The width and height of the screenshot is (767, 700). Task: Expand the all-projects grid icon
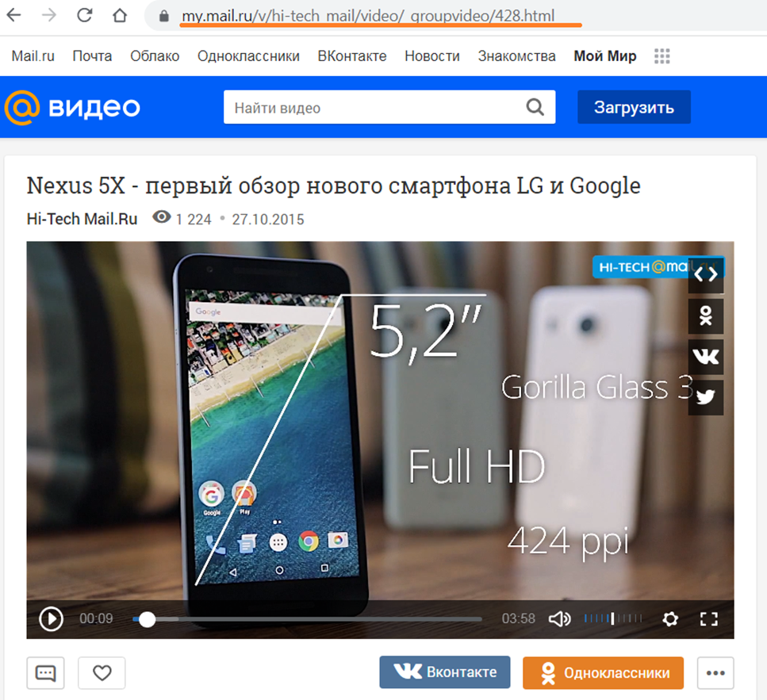tap(662, 56)
